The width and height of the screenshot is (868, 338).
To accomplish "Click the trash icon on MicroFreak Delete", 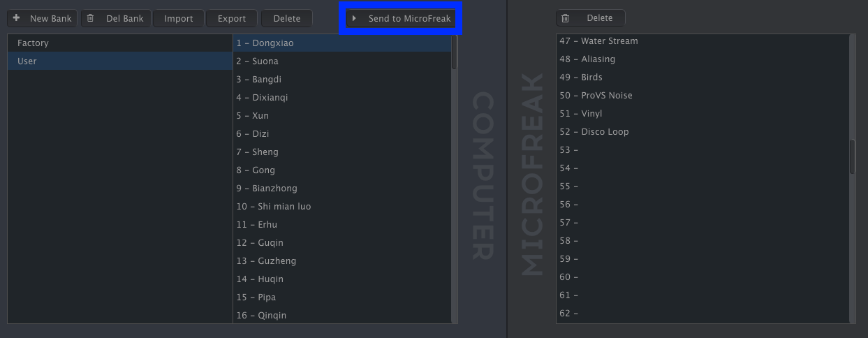I will tap(566, 18).
